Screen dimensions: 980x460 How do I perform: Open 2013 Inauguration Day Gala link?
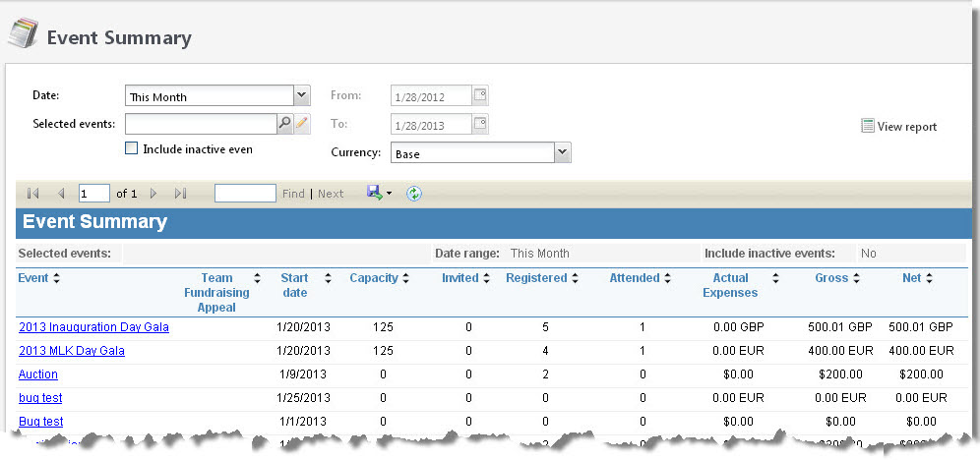93,327
